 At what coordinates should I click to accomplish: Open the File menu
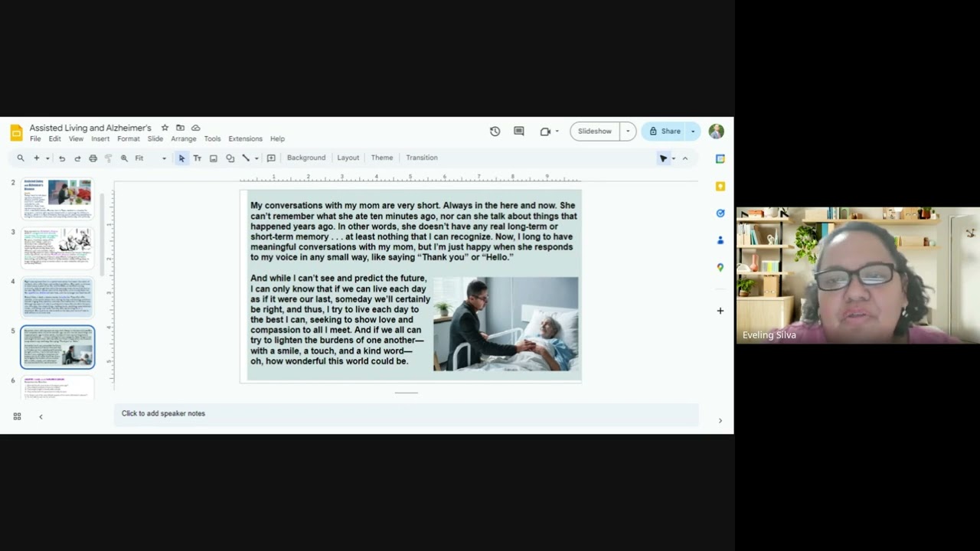pos(35,139)
